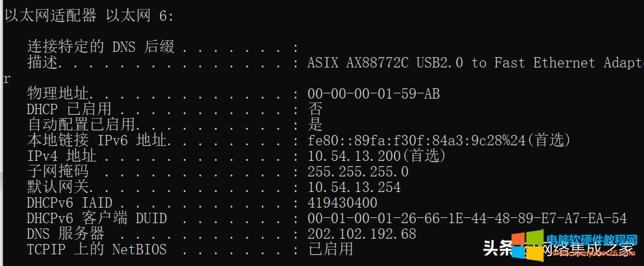The image size is (644, 266).
Task: Click the DHCPv6 client DUID value
Action: click(467, 218)
